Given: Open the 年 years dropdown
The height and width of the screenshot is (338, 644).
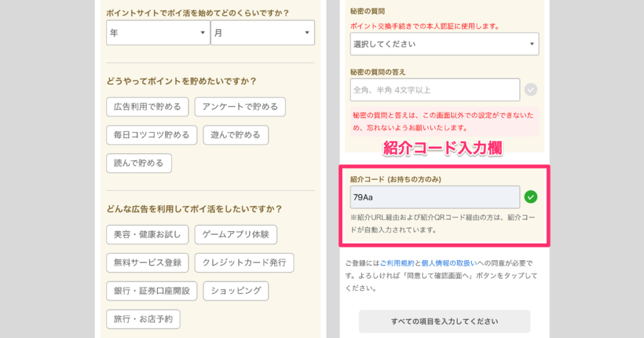Looking at the screenshot, I should click(158, 33).
